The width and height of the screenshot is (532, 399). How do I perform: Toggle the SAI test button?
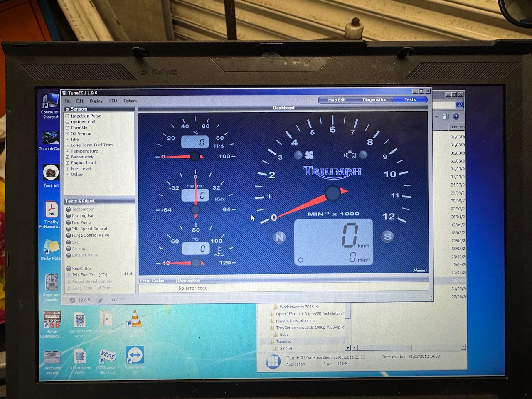pos(69,242)
